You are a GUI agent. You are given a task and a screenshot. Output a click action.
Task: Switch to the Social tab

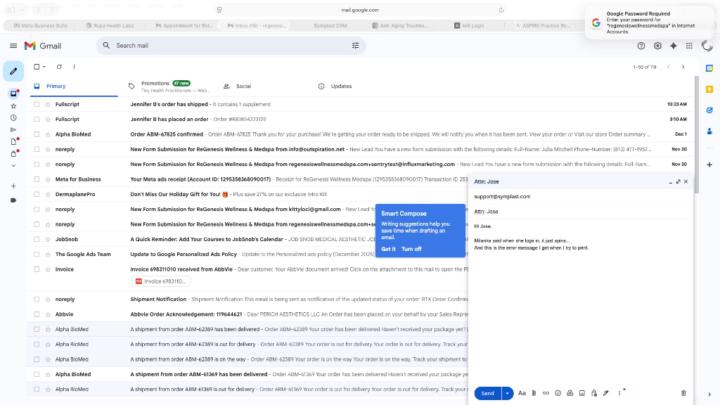(x=264, y=86)
